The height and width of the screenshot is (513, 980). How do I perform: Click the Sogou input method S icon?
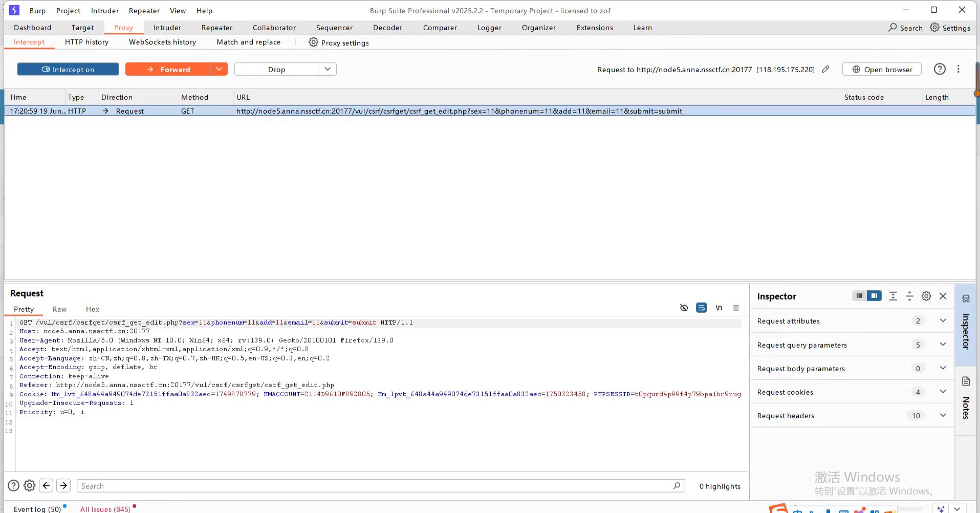pos(778,508)
